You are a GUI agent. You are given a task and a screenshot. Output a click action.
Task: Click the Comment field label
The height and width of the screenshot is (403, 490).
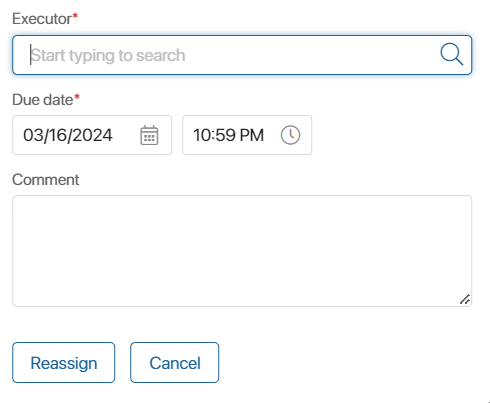(46, 180)
